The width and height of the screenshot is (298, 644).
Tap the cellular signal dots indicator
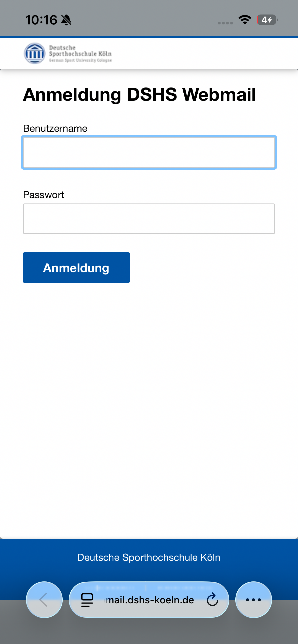(225, 23)
